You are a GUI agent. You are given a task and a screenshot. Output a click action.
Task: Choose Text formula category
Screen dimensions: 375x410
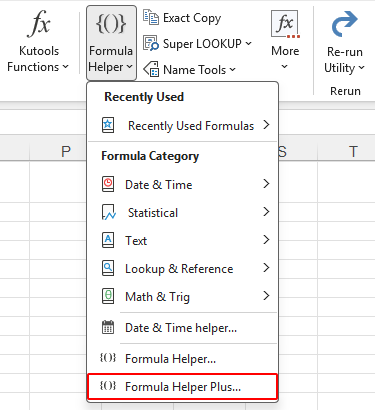182,240
